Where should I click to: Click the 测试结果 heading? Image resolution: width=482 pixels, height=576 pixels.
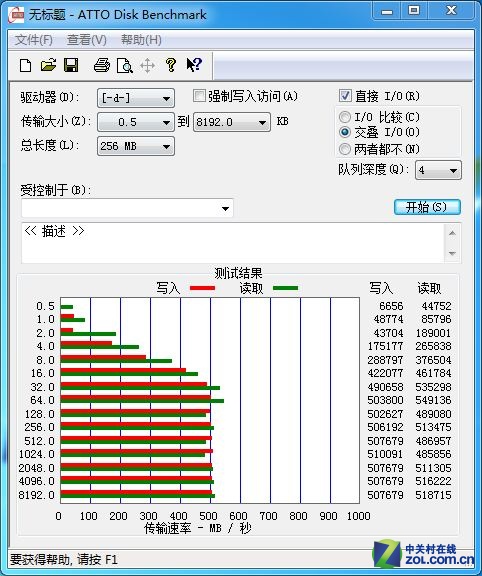[238, 273]
